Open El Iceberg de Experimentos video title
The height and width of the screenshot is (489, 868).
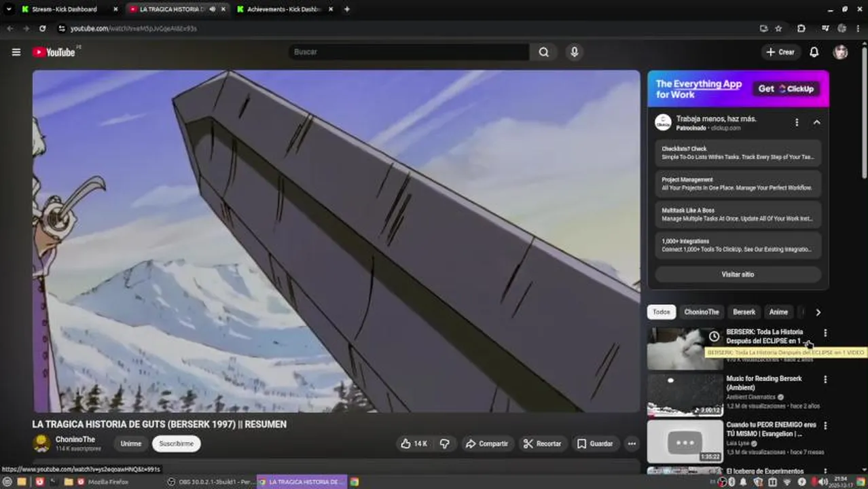765,471
